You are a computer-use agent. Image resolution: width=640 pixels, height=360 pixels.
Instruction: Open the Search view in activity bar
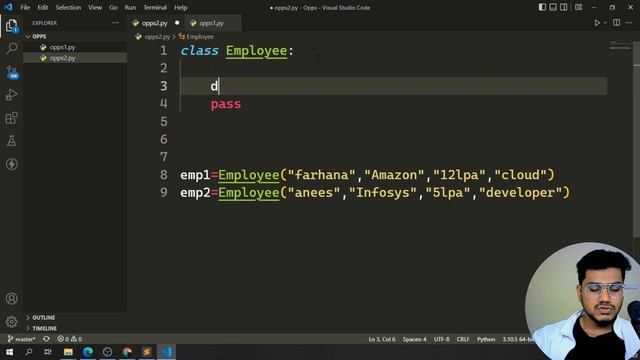click(11, 49)
